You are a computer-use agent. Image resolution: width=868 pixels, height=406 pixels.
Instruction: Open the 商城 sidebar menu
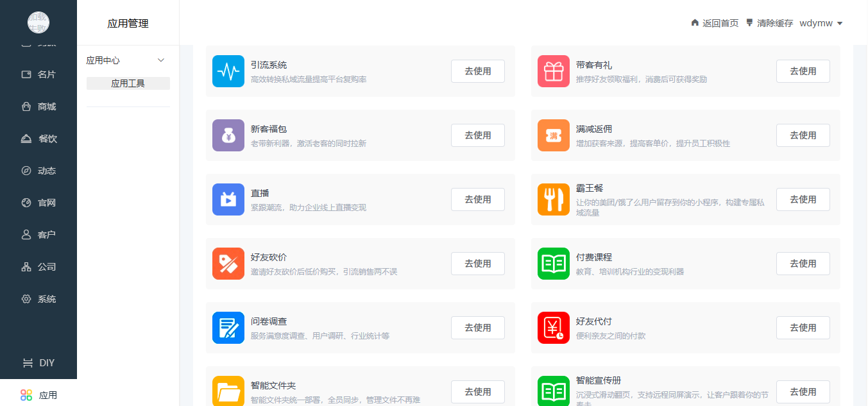coord(38,106)
